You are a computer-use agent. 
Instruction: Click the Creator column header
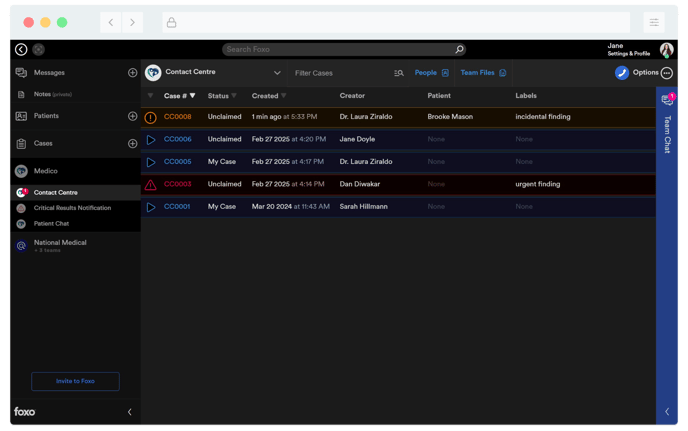click(x=352, y=96)
